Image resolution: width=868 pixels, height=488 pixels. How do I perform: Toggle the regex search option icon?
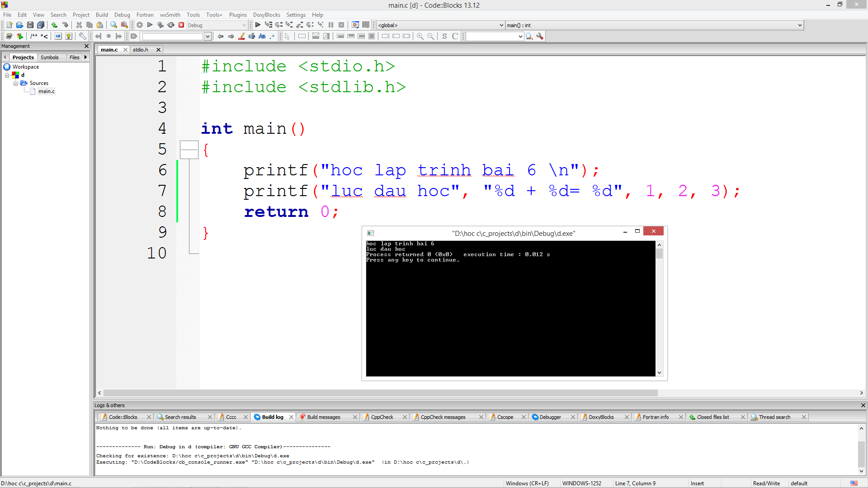(x=272, y=36)
